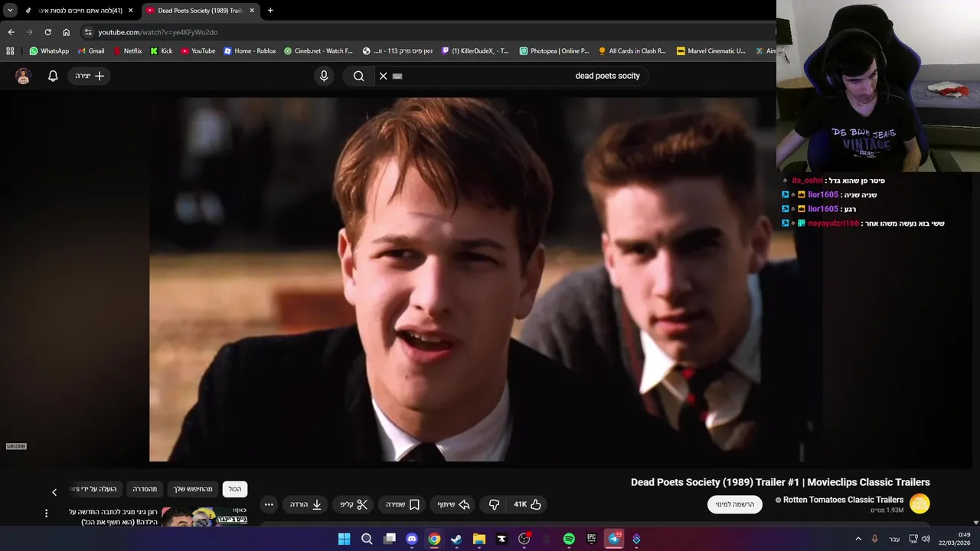Open the account avatar menu
This screenshot has width=980, height=551.
pos(23,76)
